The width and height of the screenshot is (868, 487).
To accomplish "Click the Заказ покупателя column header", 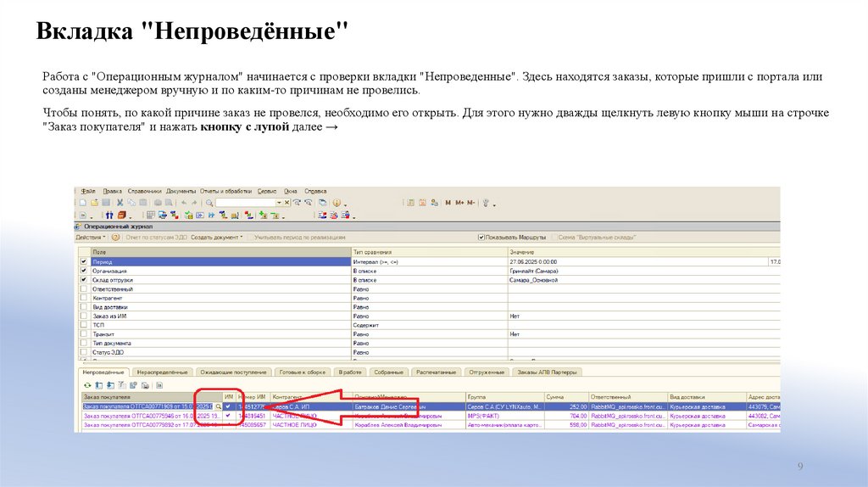I will point(151,397).
